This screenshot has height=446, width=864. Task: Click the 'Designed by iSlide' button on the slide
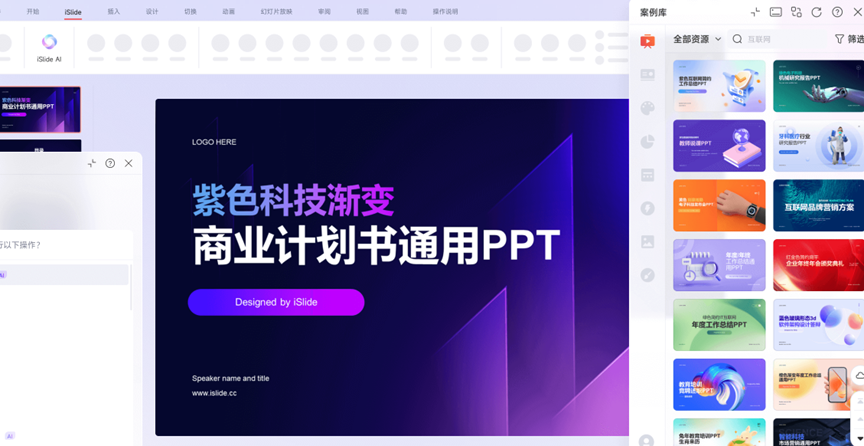276,302
